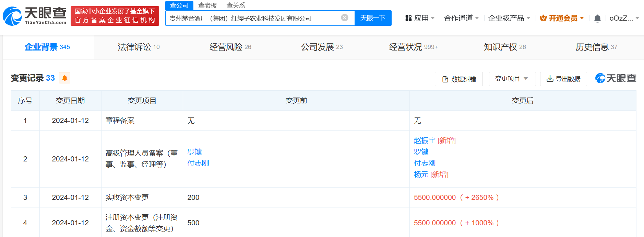Click the orange alert bell beside 变更记录
The height and width of the screenshot is (237, 644).
[64, 78]
